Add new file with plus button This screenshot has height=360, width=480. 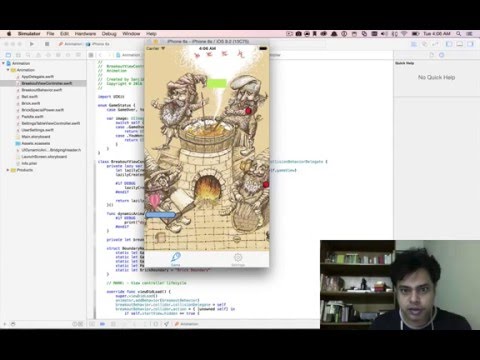(x=5, y=324)
